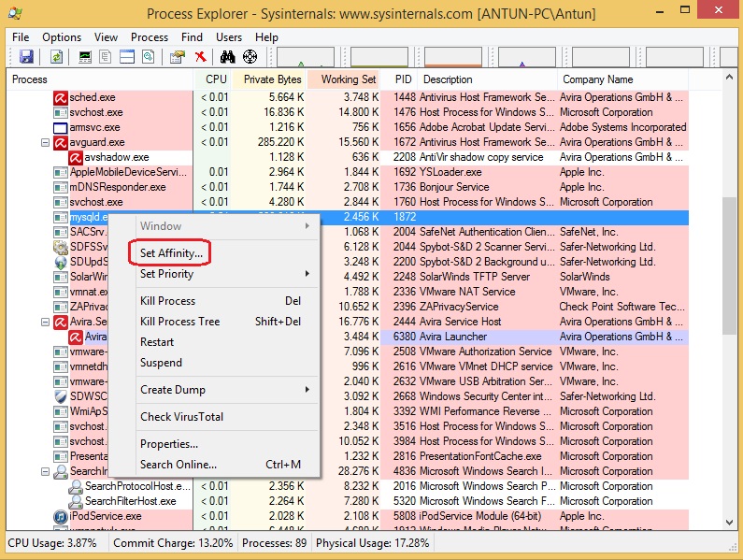This screenshot has width=743, height=560.
Task: Click the Find Window's Process crosshair icon
Action: tap(250, 57)
